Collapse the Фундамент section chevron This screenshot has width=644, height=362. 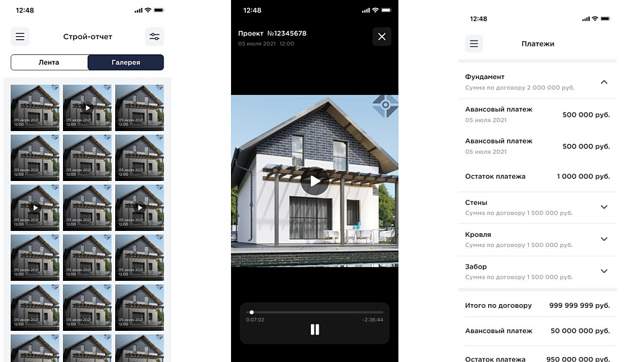[603, 82]
